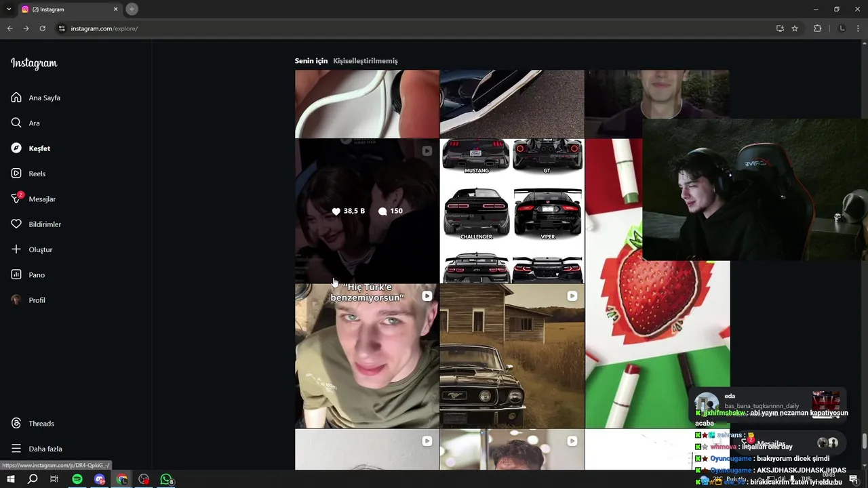Open Windows taskbar search
868x488 pixels.
click(x=33, y=479)
